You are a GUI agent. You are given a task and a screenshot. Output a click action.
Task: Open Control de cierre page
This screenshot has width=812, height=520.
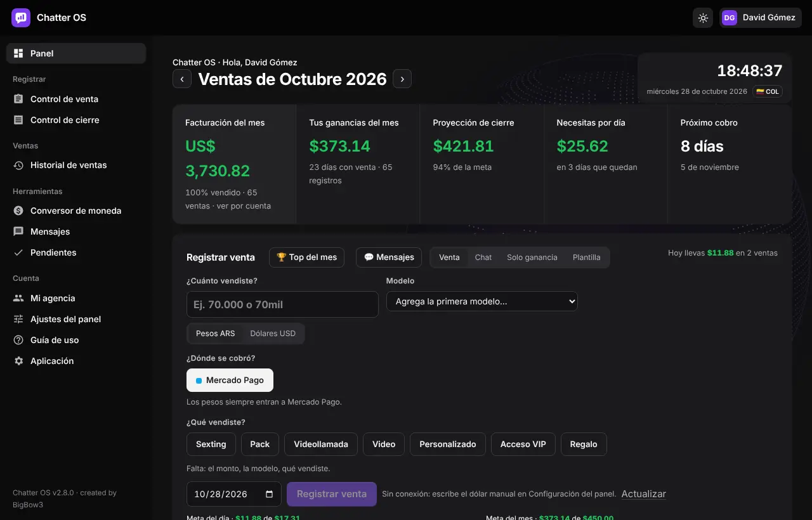pos(76,120)
